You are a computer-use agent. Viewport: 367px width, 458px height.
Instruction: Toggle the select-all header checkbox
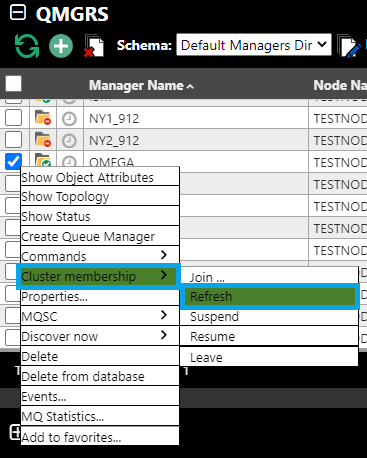coord(13,83)
